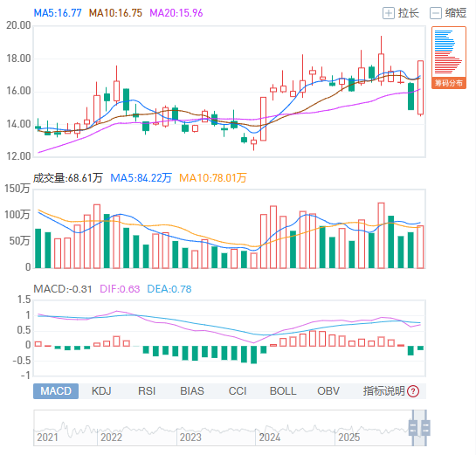Click the right handle of timeline range slider
476x455 pixels.
coord(425,428)
